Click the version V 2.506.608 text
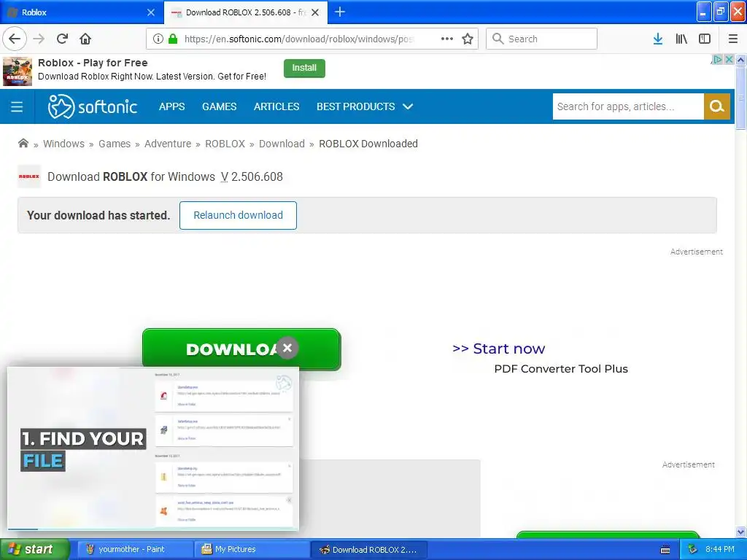 coord(252,176)
